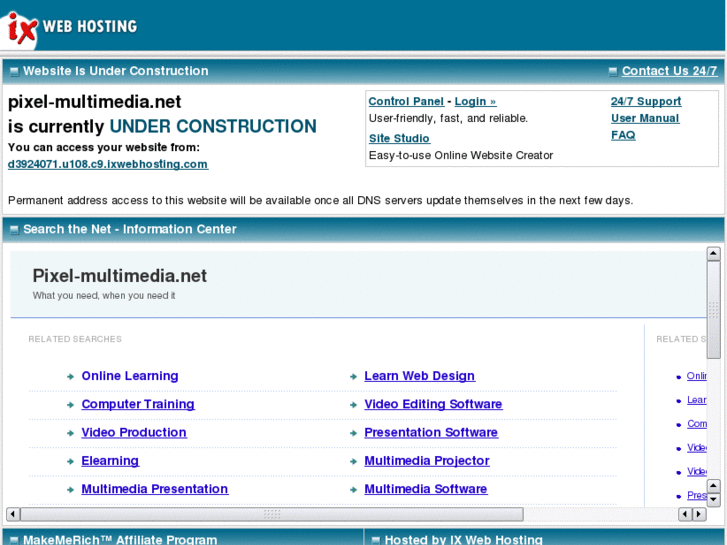Image resolution: width=727 pixels, height=545 pixels.
Task: Open the User Manual link
Action: pyautogui.click(x=645, y=118)
